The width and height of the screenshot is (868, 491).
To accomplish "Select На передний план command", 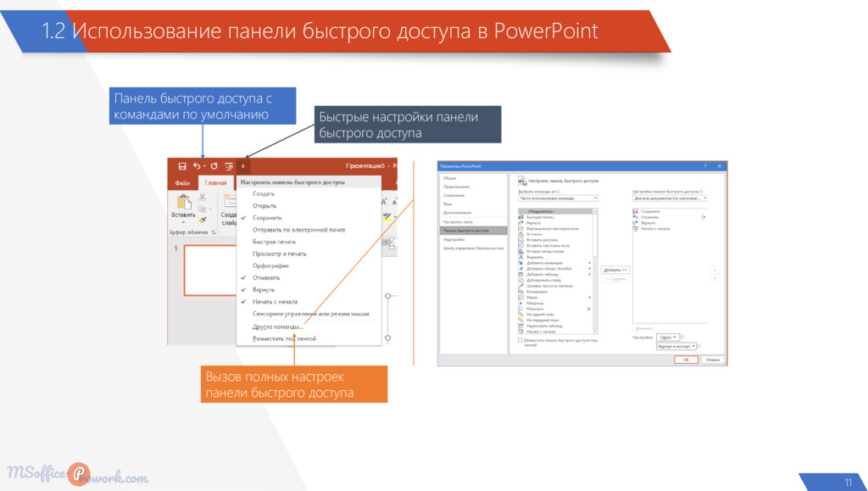I will tap(555, 320).
